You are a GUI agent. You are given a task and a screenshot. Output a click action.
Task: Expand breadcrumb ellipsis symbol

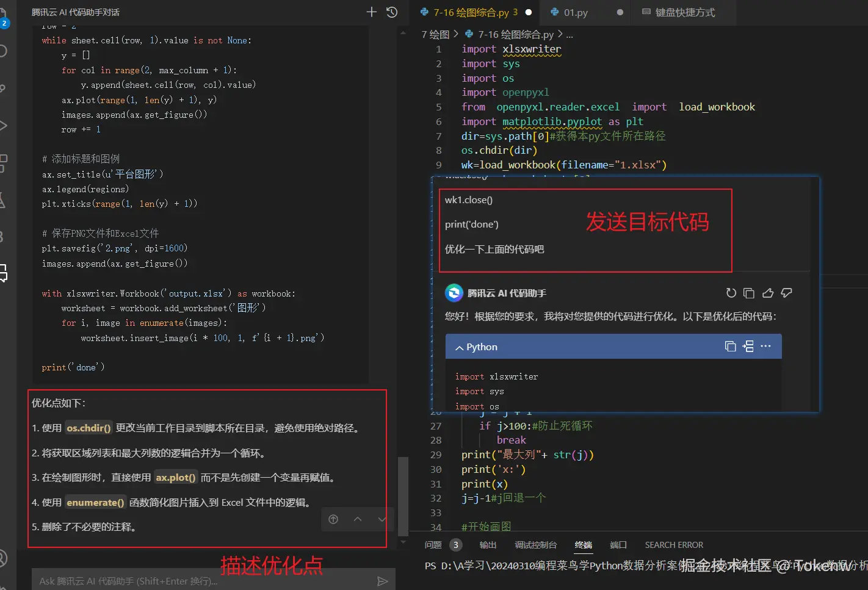tap(569, 35)
